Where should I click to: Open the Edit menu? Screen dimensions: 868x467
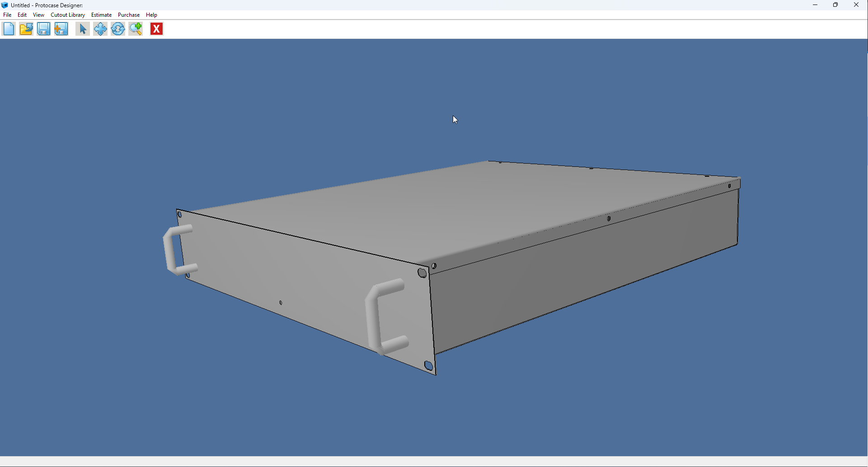pos(22,14)
